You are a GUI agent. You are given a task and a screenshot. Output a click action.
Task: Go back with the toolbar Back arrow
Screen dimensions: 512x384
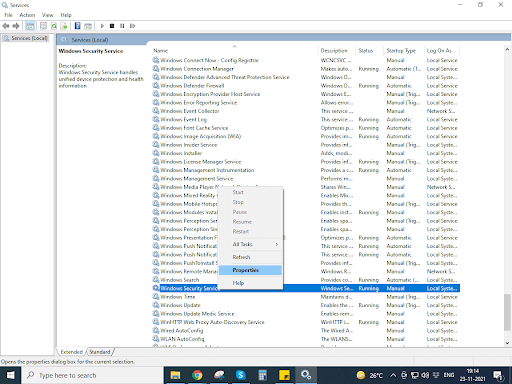(x=6, y=26)
